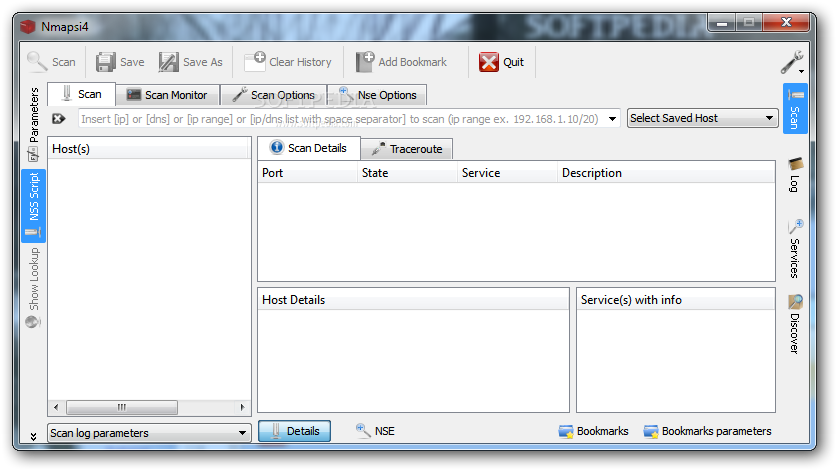The height and width of the screenshot is (471, 837).
Task: Click the Details toggle button
Action: 295,431
